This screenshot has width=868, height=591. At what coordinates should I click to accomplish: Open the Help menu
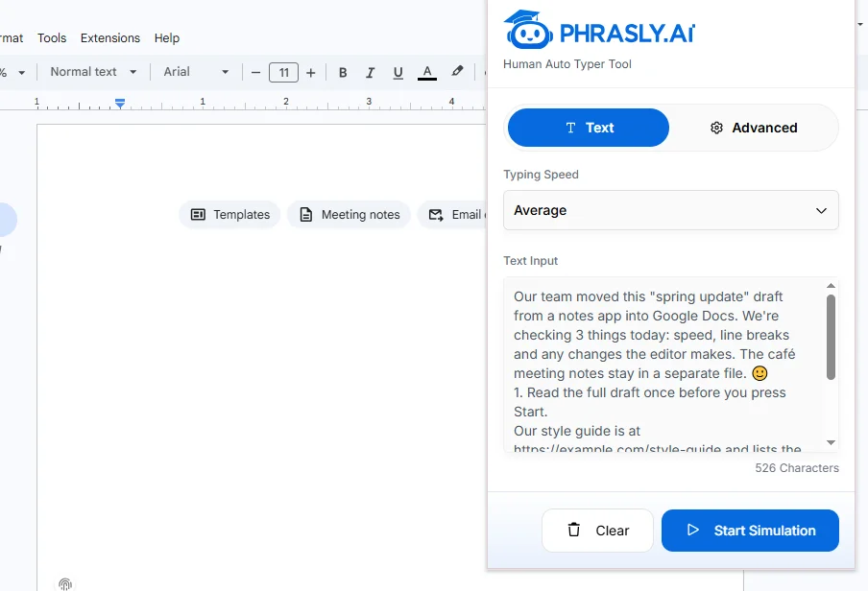(167, 38)
